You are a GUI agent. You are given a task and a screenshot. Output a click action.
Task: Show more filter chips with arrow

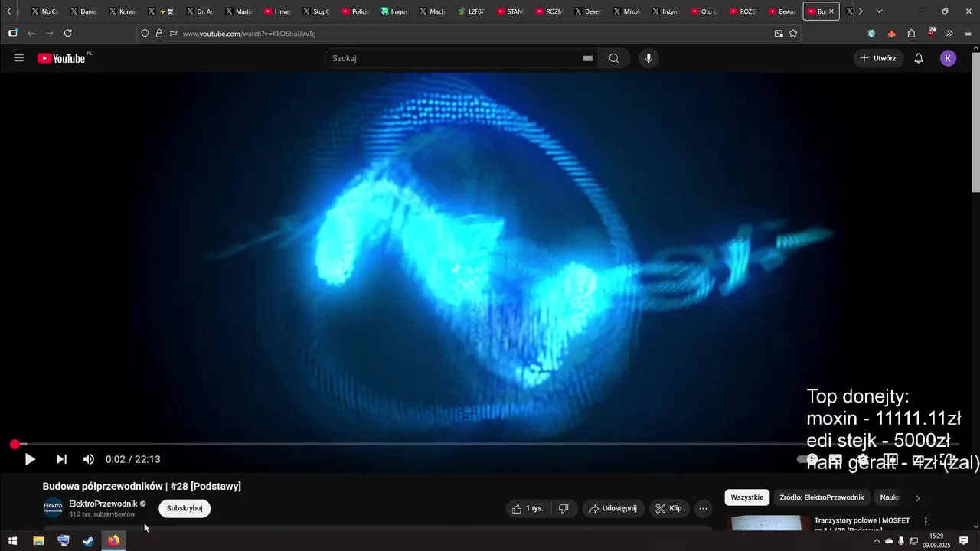pos(917,498)
